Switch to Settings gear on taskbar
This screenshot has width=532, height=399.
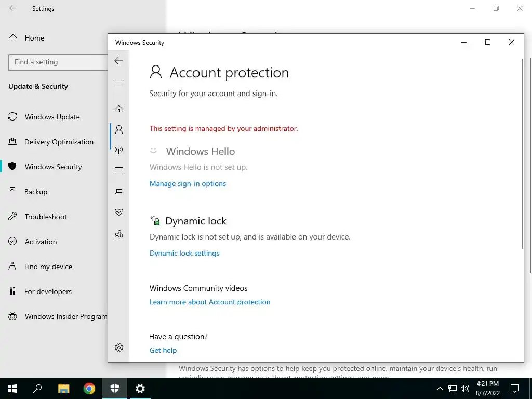coord(140,389)
